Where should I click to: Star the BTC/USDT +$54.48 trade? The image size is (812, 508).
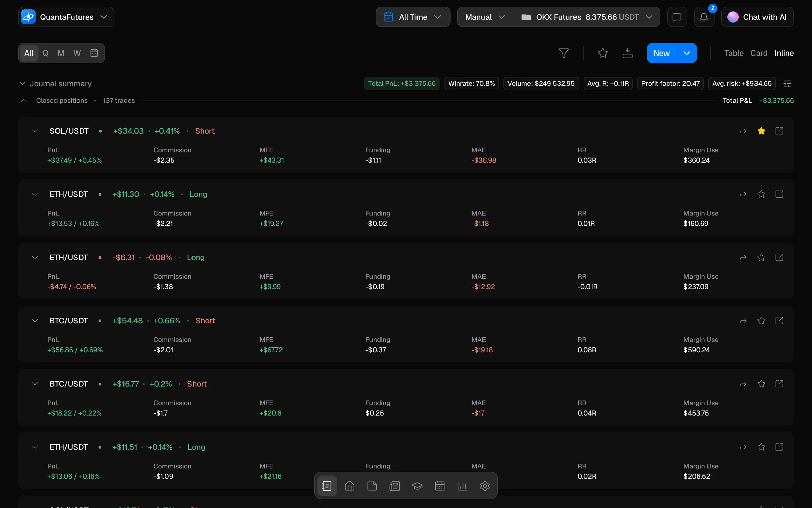coord(761,321)
